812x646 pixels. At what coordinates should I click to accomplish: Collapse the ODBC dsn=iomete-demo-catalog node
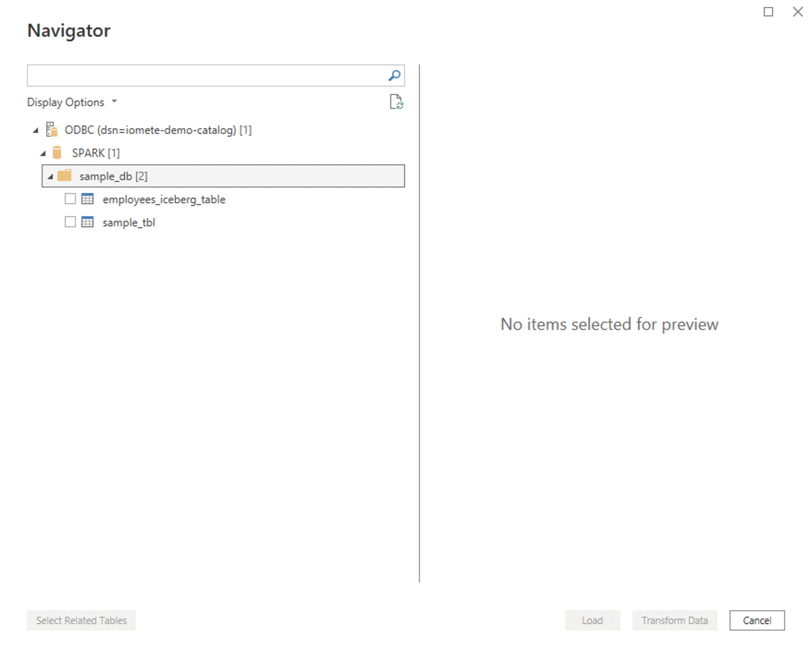[36, 130]
